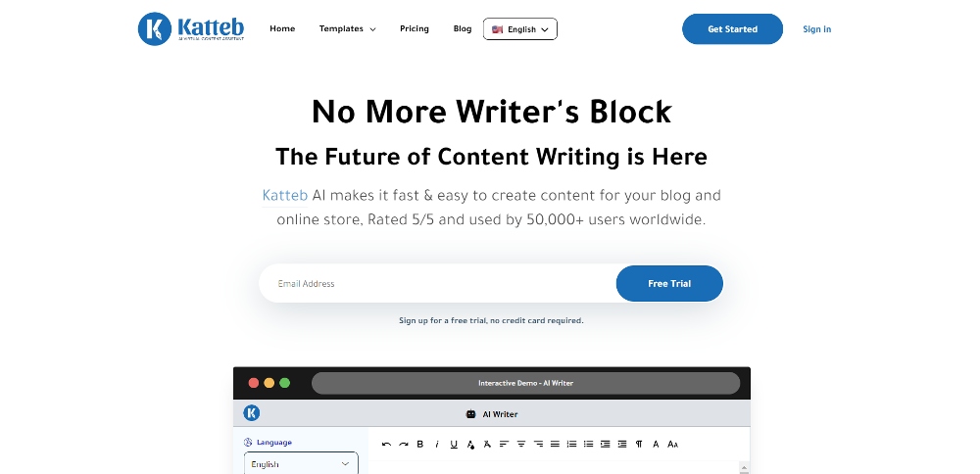Insert an ordered list in the editor
980x474 pixels.
571,444
